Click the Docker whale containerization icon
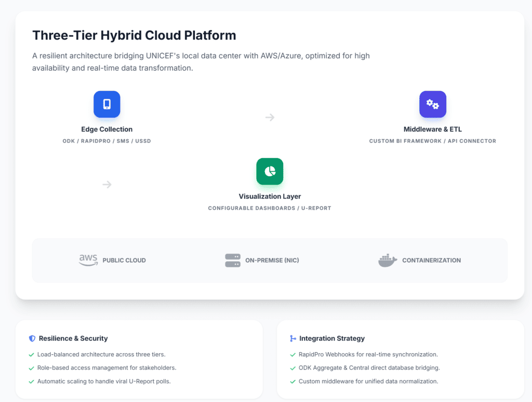 pos(388,260)
